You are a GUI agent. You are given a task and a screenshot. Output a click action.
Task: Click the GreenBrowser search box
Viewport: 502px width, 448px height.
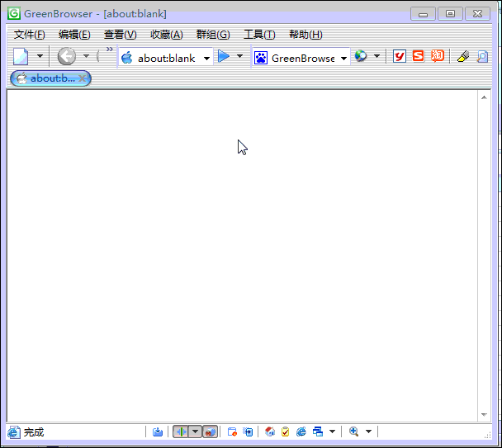point(301,58)
